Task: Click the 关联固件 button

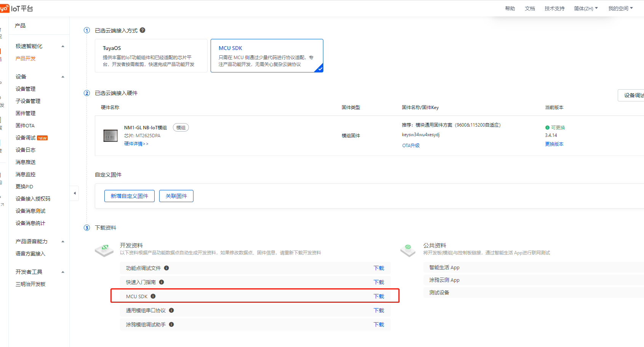Action: coord(176,196)
